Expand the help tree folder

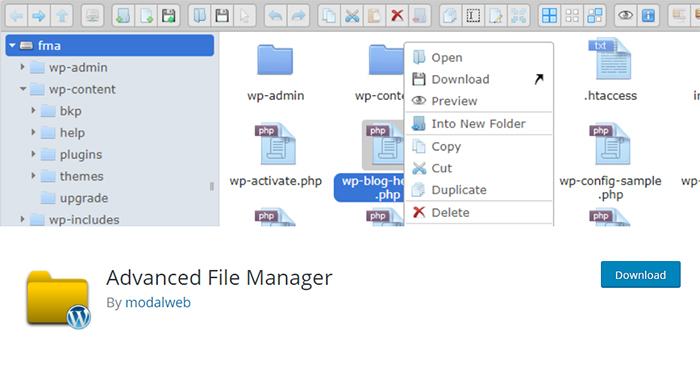(x=33, y=132)
